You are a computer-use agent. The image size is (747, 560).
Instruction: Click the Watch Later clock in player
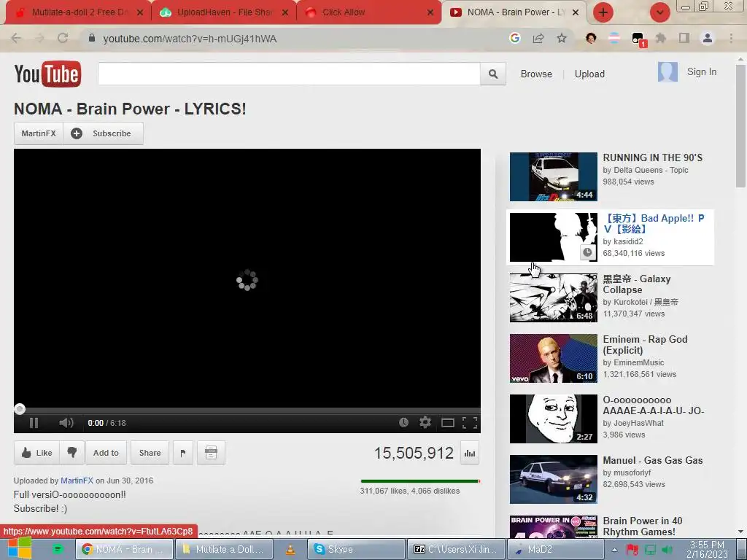click(x=403, y=422)
